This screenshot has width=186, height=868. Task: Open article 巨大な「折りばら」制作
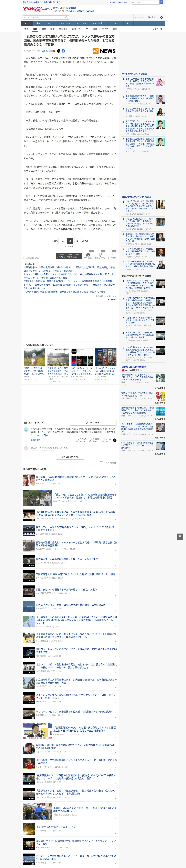coord(71,605)
